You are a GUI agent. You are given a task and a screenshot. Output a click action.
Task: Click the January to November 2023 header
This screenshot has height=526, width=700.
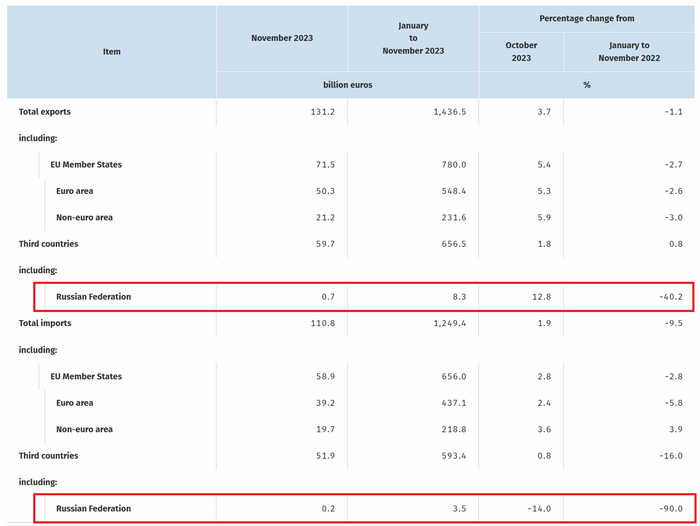coord(413,38)
